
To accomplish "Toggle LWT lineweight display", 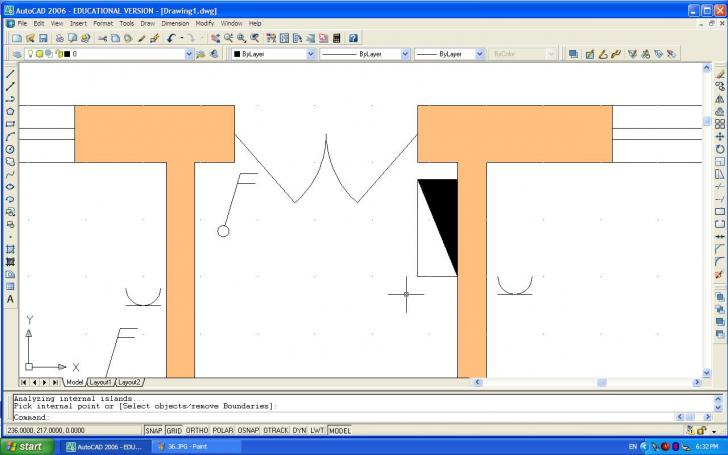I will click(317, 430).
